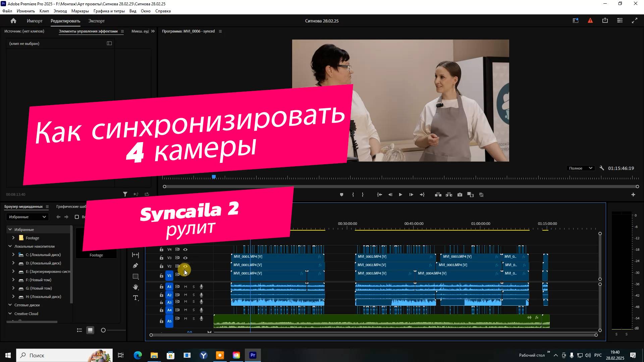Adjust the thumbnail zoom slider in Media Browser
Viewport: 644px width, 362px height.
[103, 330]
